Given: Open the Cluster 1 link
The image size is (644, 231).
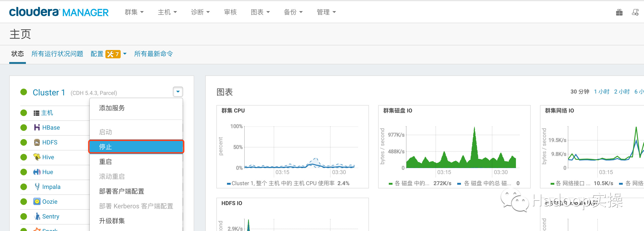Looking at the screenshot, I should tap(49, 92).
